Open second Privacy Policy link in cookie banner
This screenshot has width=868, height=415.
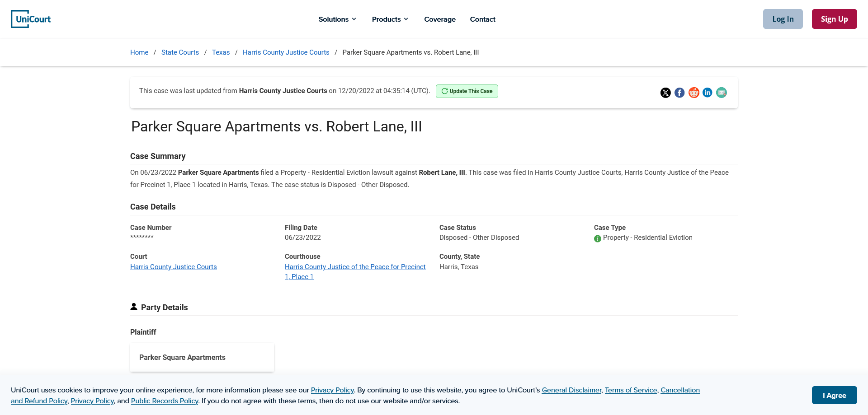tap(92, 401)
